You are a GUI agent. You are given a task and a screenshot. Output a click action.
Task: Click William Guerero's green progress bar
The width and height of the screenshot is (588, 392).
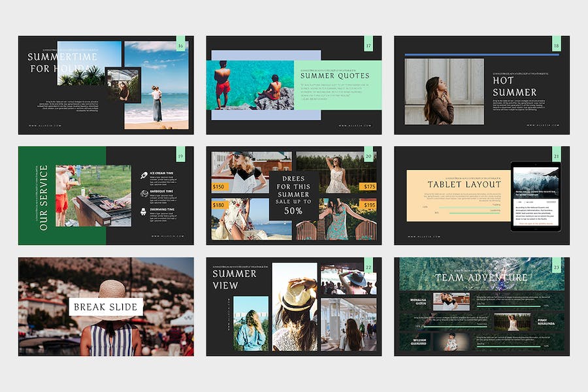pyautogui.click(x=509, y=347)
